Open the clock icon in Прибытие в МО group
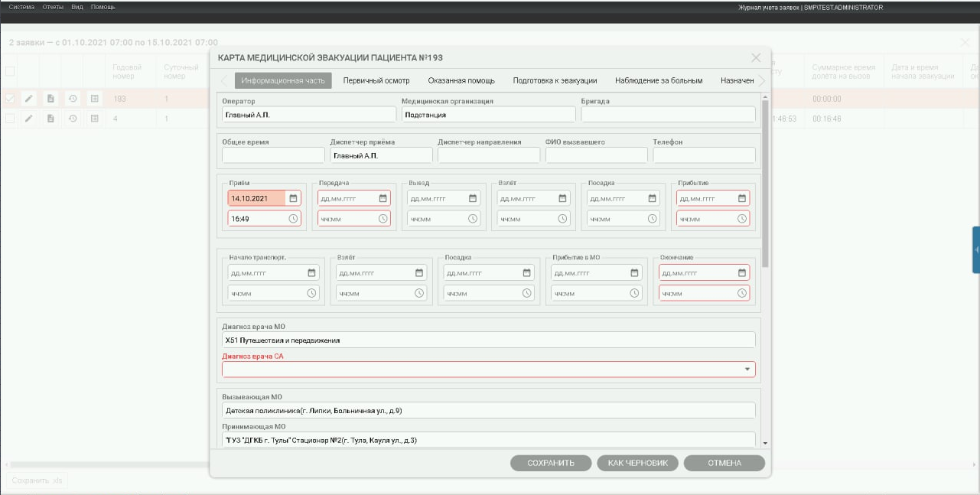 pos(635,292)
